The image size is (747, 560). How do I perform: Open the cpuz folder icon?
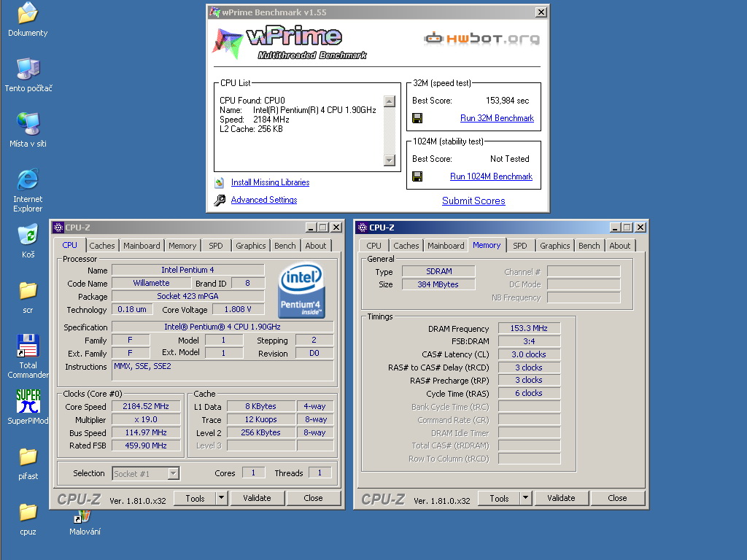click(x=28, y=513)
